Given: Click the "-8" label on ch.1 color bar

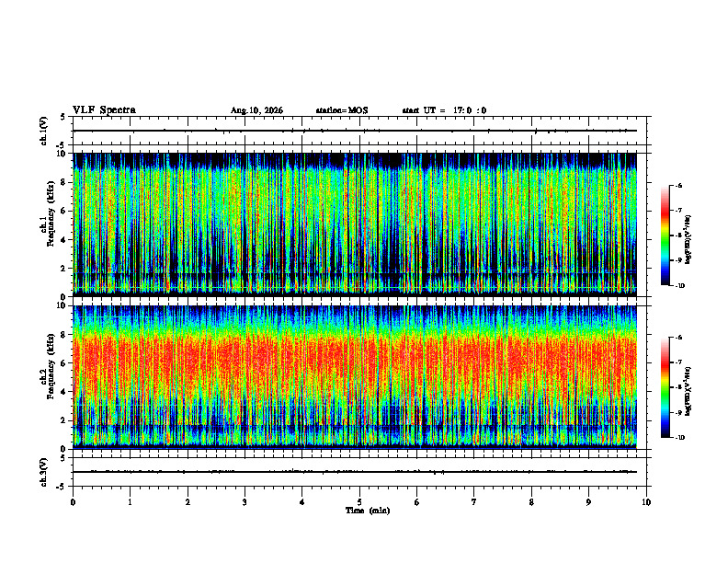Looking at the screenshot, I should coord(678,236).
